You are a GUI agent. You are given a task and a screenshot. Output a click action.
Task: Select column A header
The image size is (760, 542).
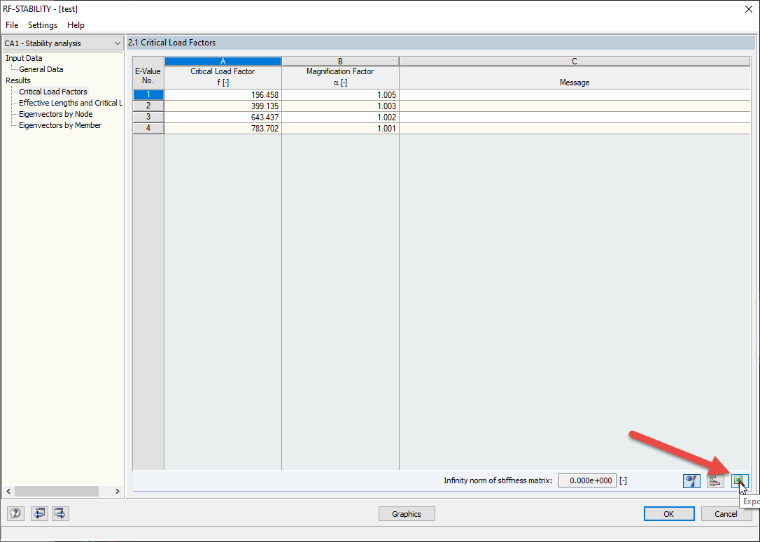[x=223, y=61]
